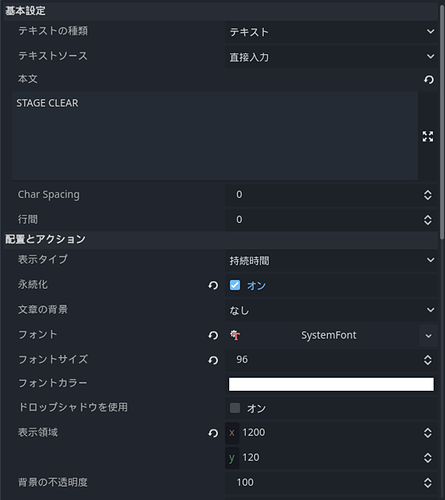Screen dimensions: 445x500
Task: Open the 文章の背景 dropdown
Action: click(x=331, y=310)
